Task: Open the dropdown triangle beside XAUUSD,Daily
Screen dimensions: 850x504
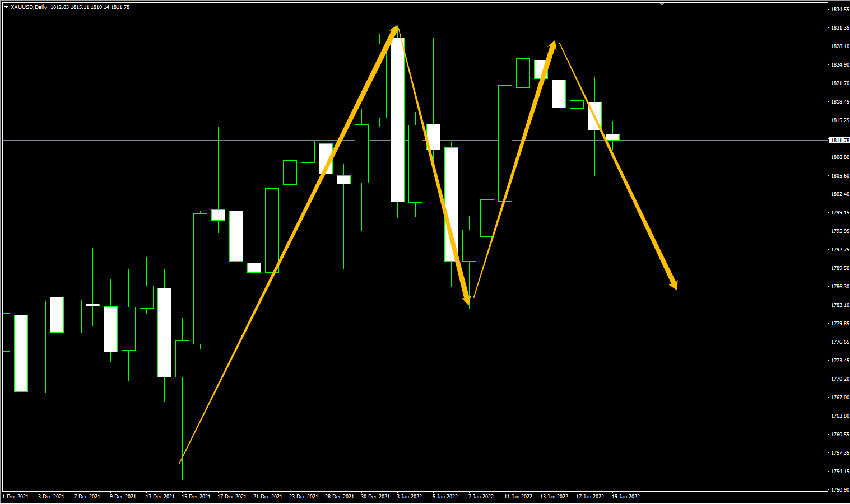Action: point(6,7)
